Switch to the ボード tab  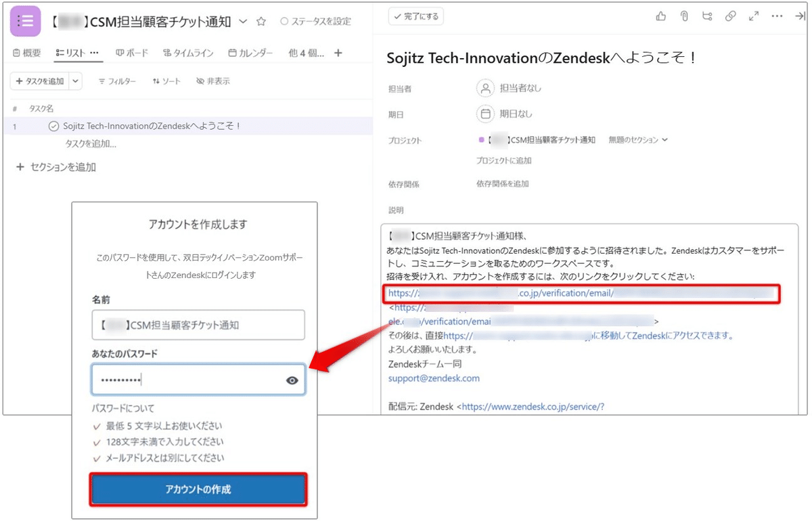[132, 53]
